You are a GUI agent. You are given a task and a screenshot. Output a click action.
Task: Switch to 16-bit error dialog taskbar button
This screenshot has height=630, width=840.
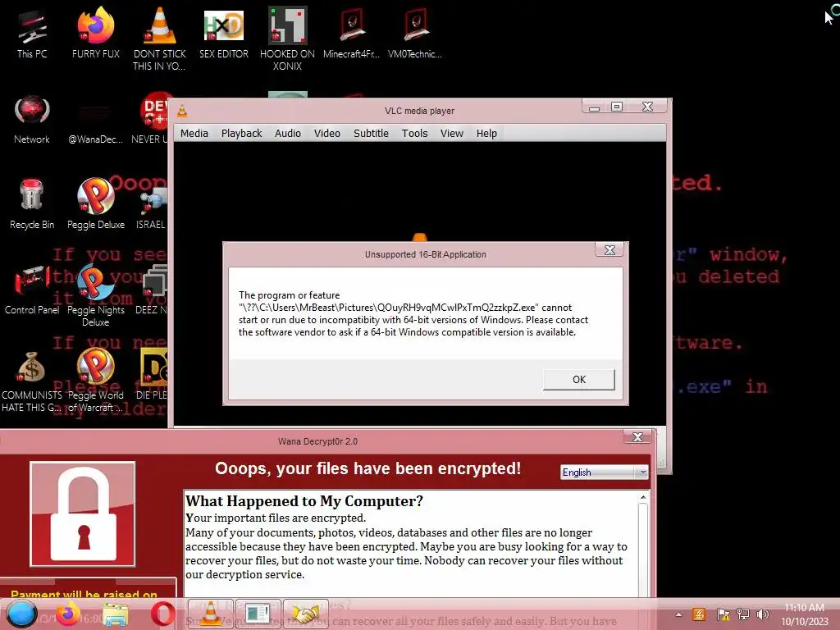point(258,614)
